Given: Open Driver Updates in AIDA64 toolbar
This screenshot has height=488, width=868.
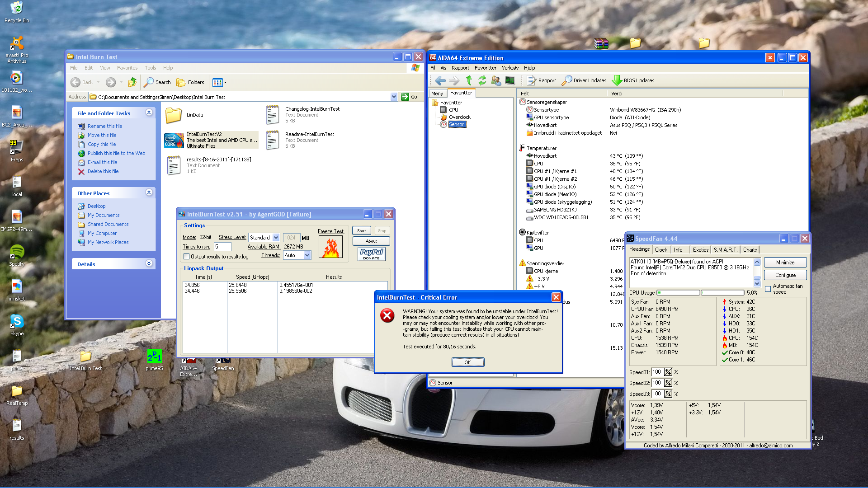Looking at the screenshot, I should pos(584,80).
